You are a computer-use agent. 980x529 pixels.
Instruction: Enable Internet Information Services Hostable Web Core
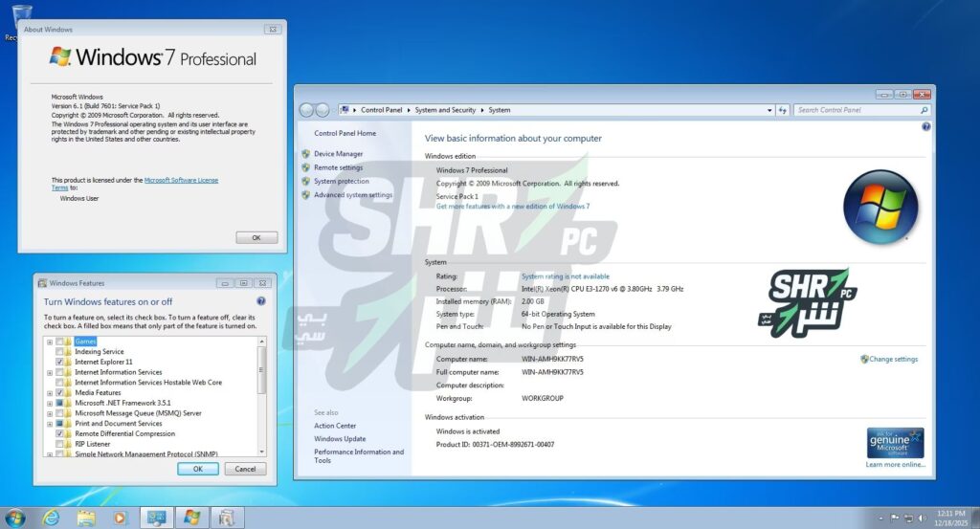click(59, 383)
